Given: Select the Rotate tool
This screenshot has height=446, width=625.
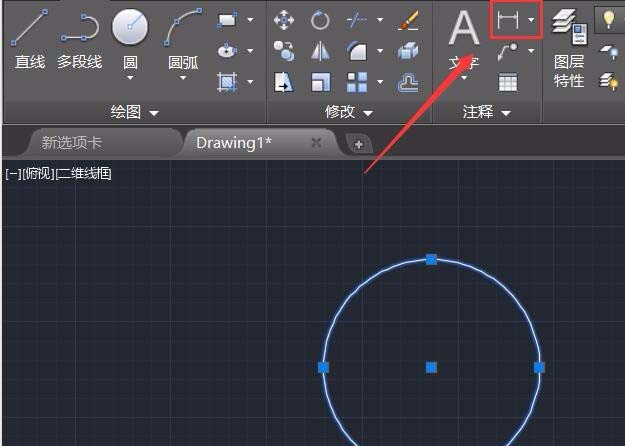Looking at the screenshot, I should (x=320, y=20).
